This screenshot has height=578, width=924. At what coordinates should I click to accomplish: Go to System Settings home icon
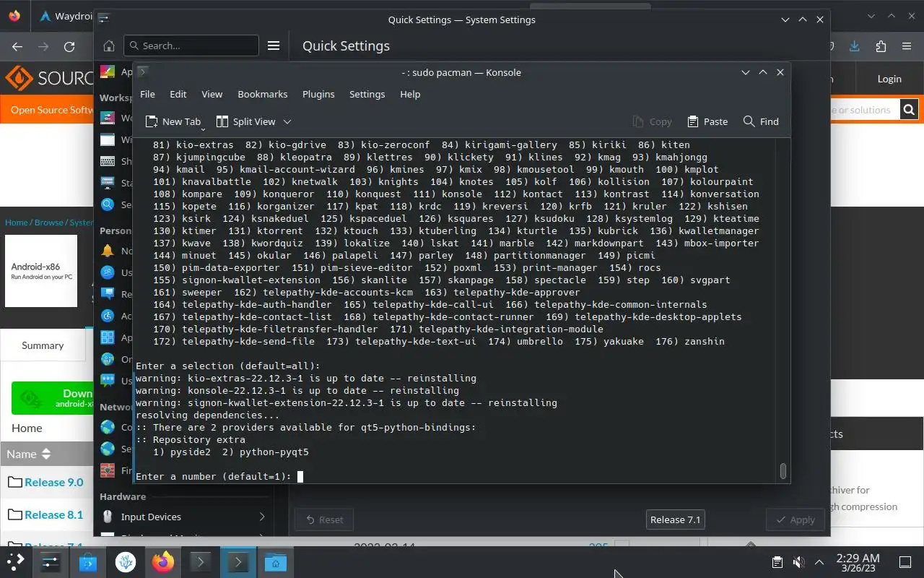[x=109, y=46]
